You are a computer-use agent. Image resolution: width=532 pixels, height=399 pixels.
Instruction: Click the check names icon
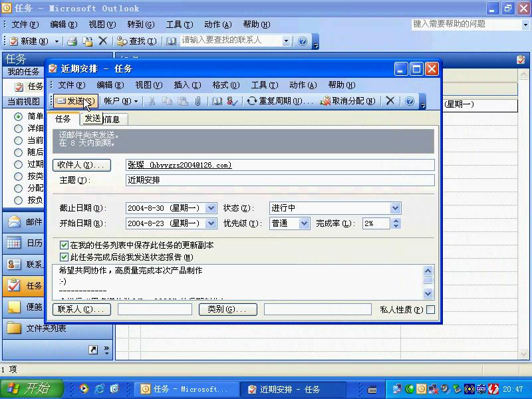pos(232,101)
